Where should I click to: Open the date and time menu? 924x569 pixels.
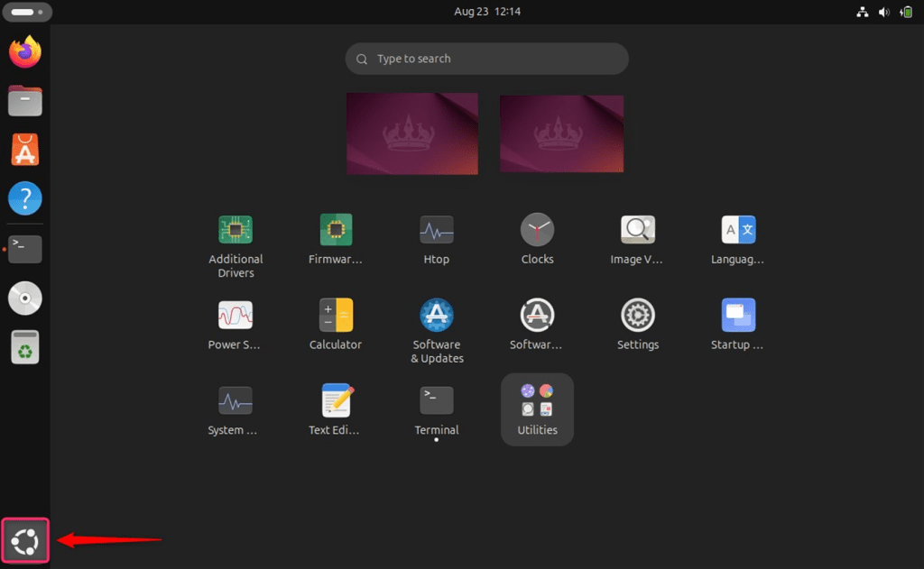point(487,12)
